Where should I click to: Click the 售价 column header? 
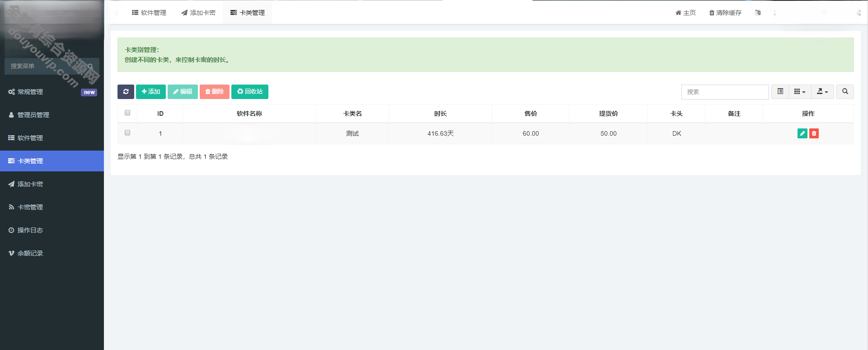click(x=531, y=114)
